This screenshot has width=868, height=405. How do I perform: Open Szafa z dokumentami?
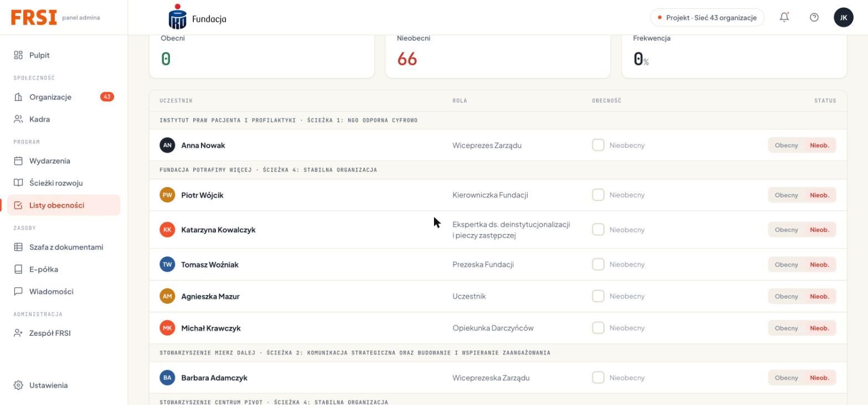pyautogui.click(x=64, y=247)
